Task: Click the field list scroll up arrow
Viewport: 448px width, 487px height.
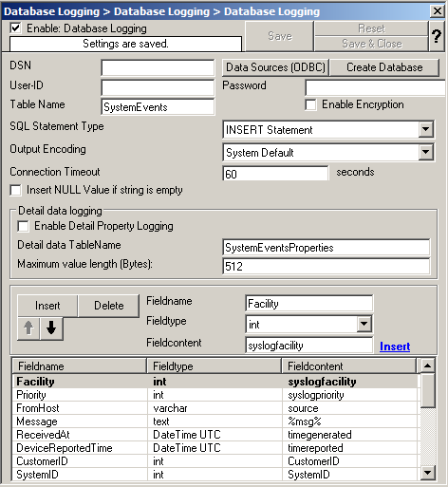Action: [427, 365]
